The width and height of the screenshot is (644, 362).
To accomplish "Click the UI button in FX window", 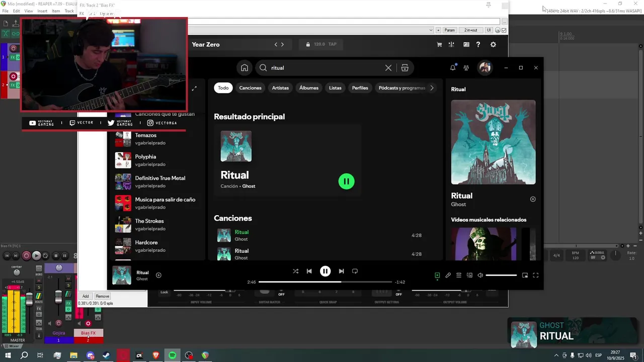I will click(x=489, y=30).
